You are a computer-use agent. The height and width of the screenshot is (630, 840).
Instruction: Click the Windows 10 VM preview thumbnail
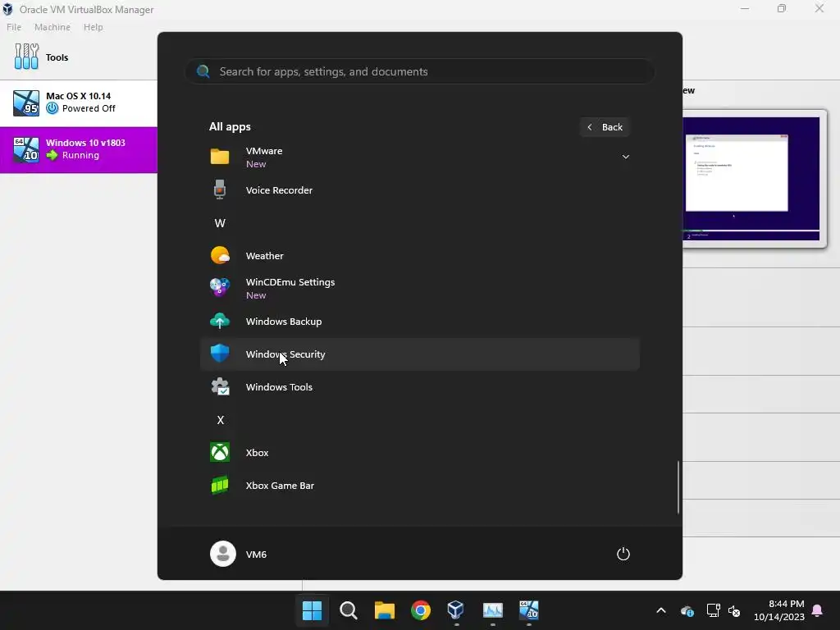click(752, 178)
